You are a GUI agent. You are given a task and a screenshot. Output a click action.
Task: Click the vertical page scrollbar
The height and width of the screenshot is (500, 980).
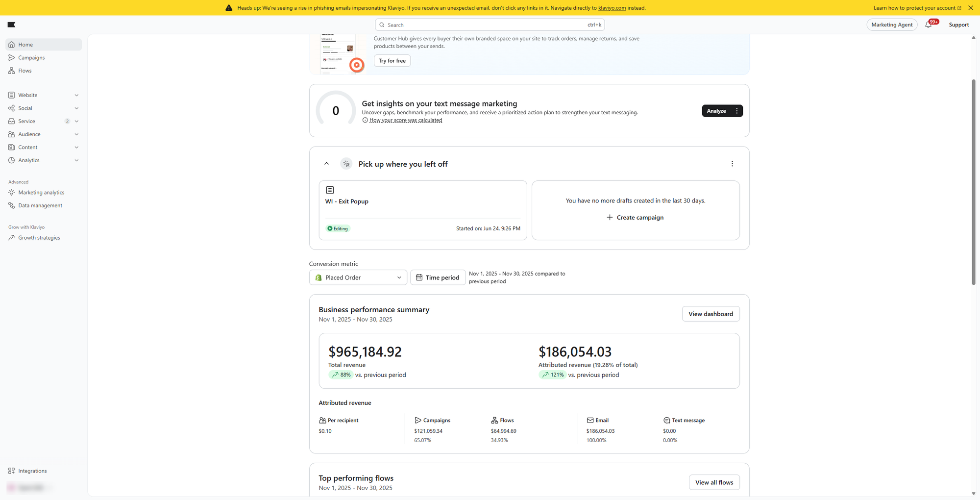[x=973, y=181]
